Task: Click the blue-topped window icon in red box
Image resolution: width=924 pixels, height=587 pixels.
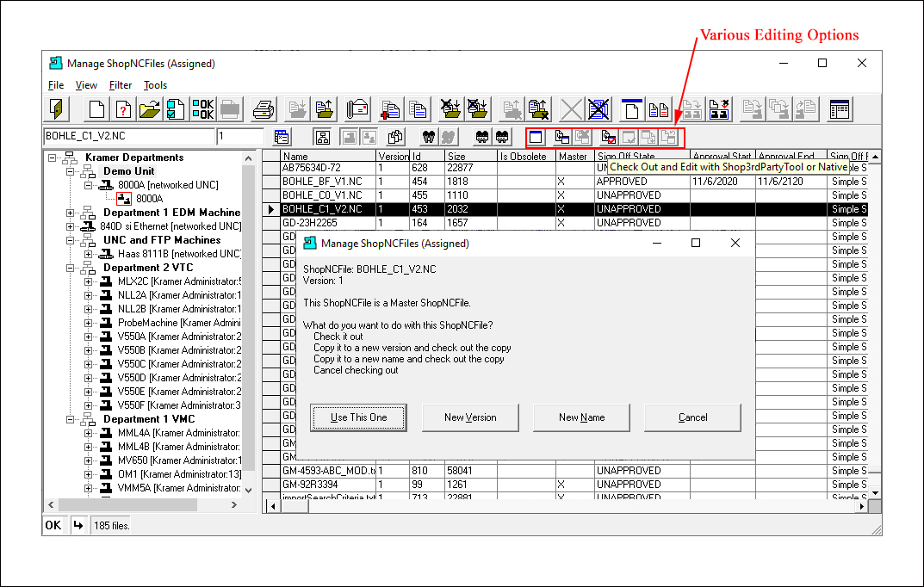Action: click(536, 137)
